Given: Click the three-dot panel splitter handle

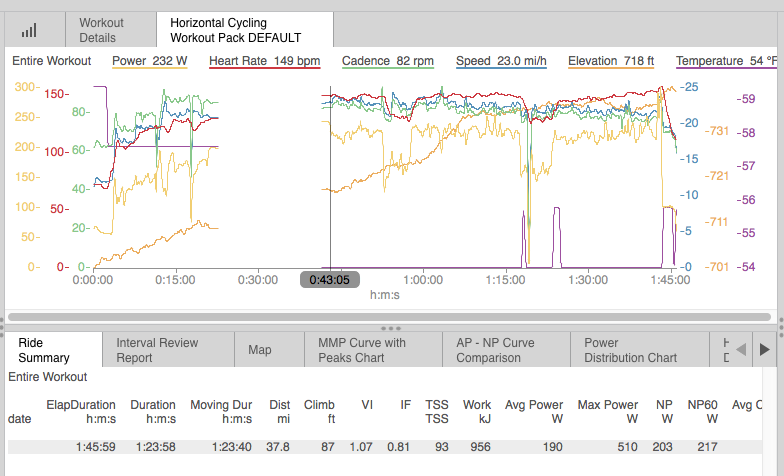Looking at the screenshot, I should pyautogui.click(x=390, y=328).
